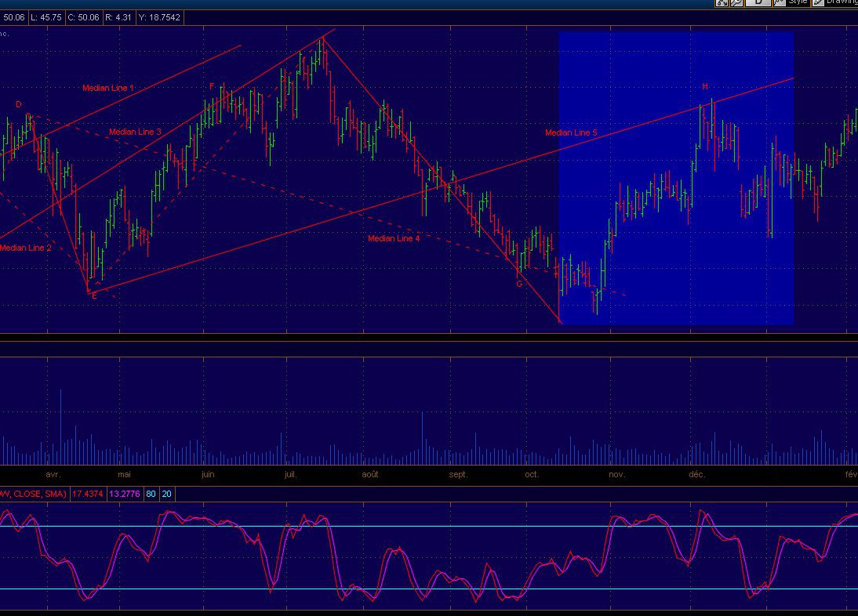Open the Style chart icon
Viewport: 858px width, 616px height.
[x=780, y=2]
